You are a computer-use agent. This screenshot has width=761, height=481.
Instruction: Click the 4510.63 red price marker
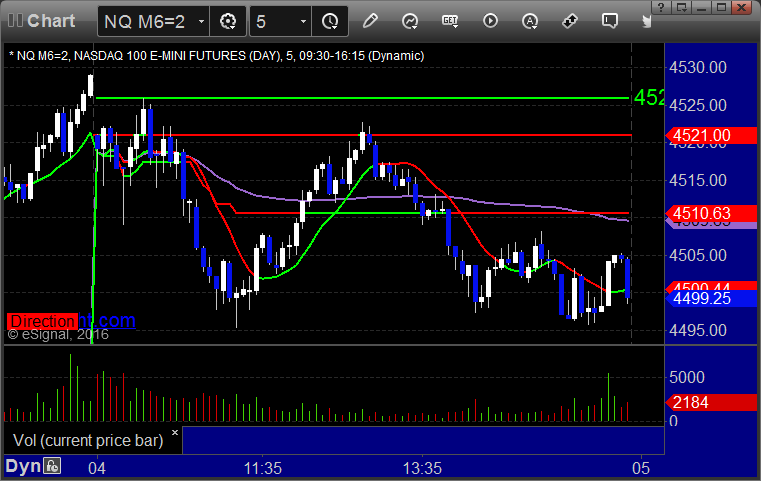coord(711,213)
